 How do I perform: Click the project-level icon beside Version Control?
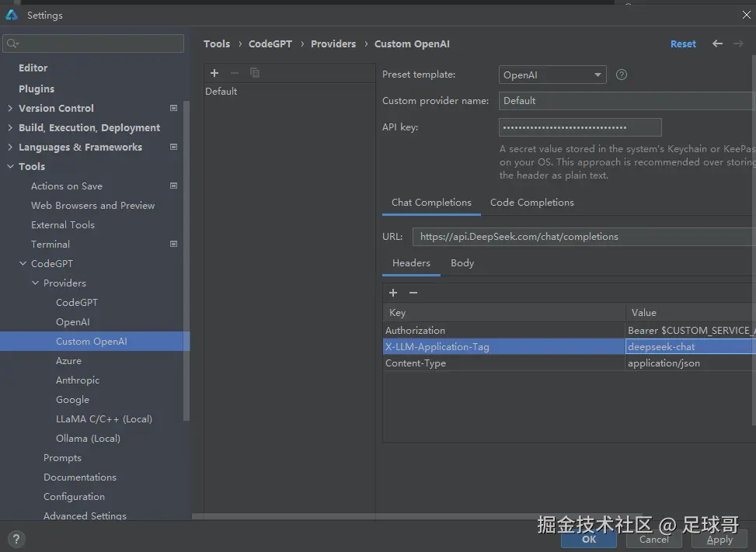pyautogui.click(x=173, y=109)
